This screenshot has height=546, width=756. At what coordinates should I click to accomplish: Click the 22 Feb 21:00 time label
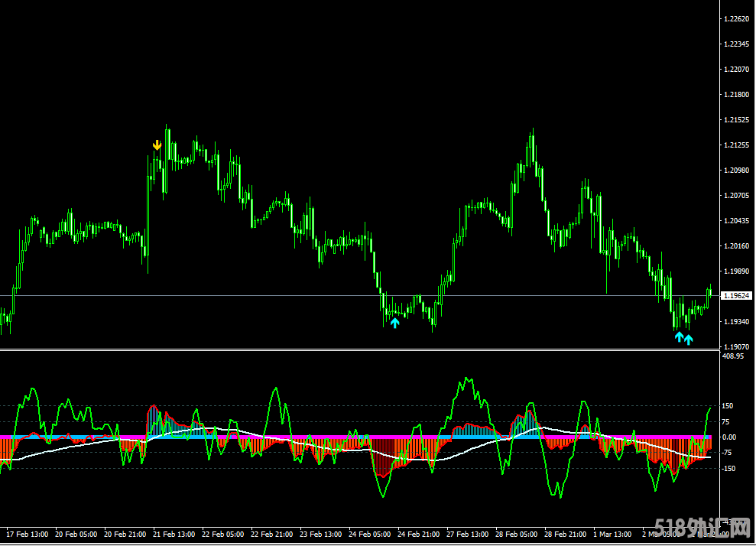point(271,535)
